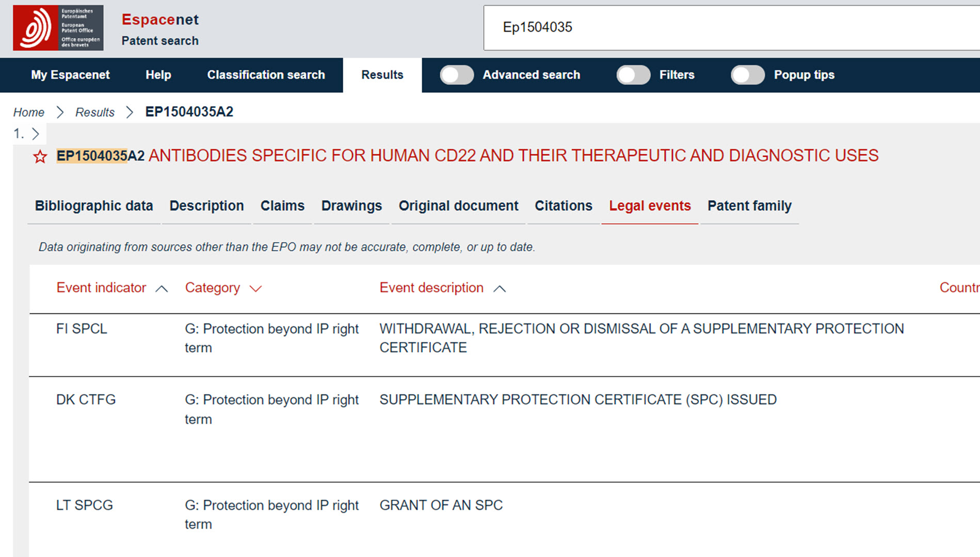Return to Results breadcrumb link

(x=95, y=112)
